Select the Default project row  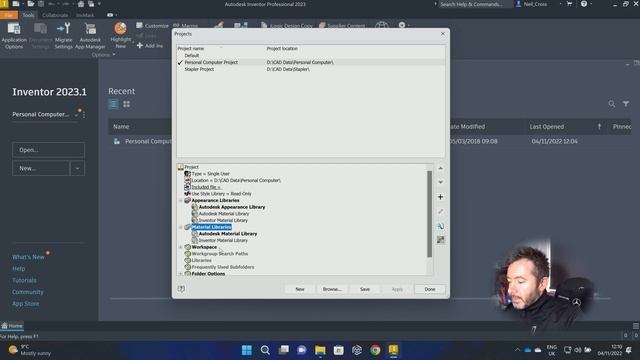pos(311,55)
